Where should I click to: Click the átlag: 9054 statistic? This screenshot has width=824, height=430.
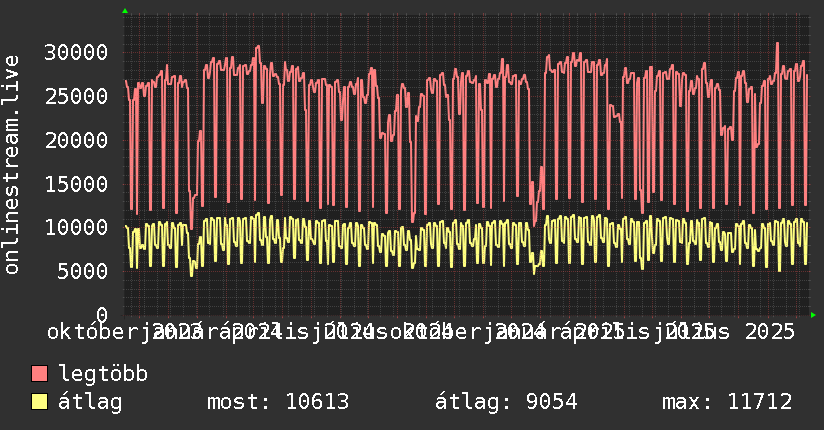point(506,402)
